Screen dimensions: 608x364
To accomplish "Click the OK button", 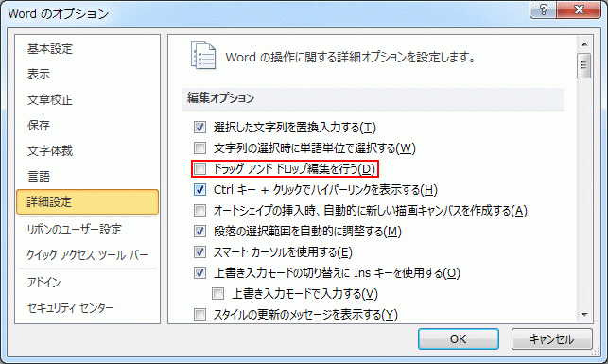I will click(459, 339).
